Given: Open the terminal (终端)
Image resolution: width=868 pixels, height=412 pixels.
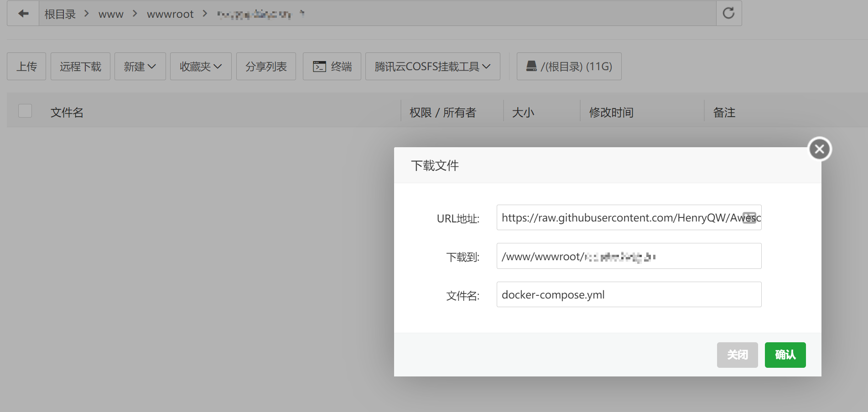Looking at the screenshot, I should (x=332, y=67).
